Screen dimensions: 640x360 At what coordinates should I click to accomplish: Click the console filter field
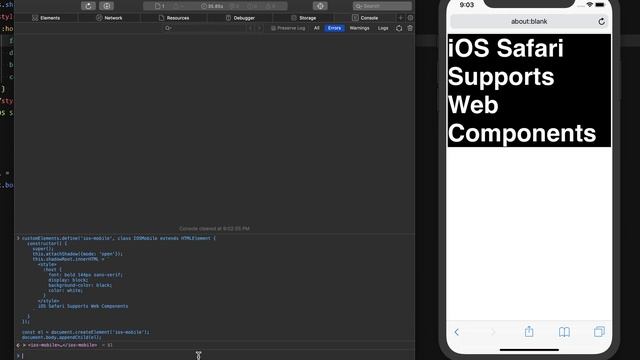click(204, 28)
